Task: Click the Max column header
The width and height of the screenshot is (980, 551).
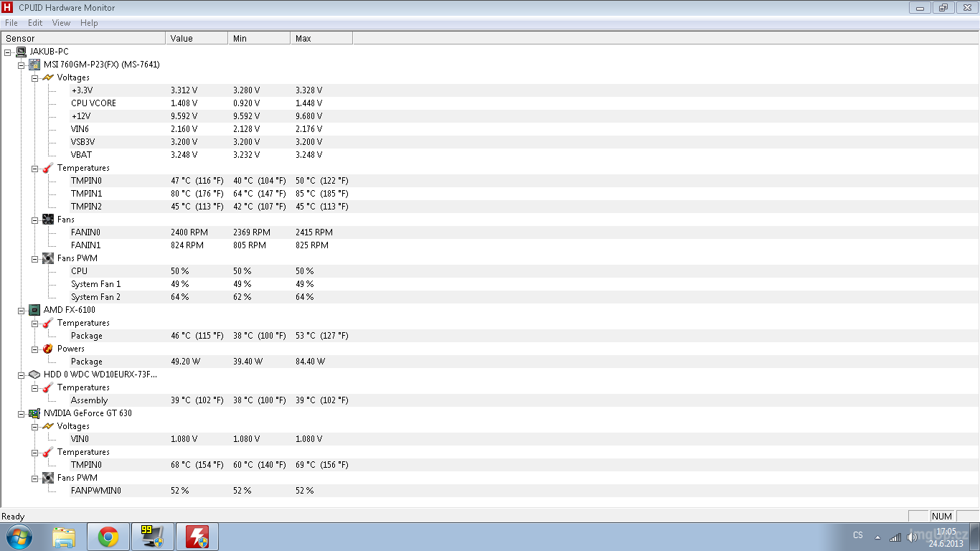Action: tap(321, 38)
